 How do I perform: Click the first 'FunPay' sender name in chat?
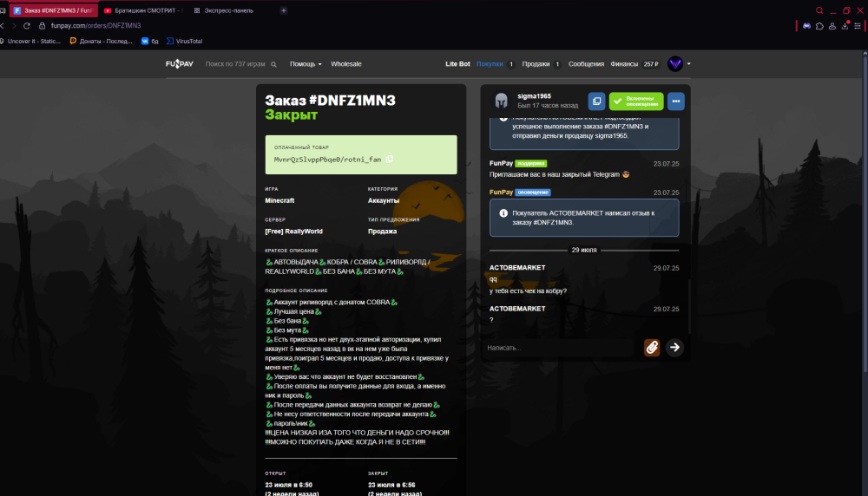(501, 163)
